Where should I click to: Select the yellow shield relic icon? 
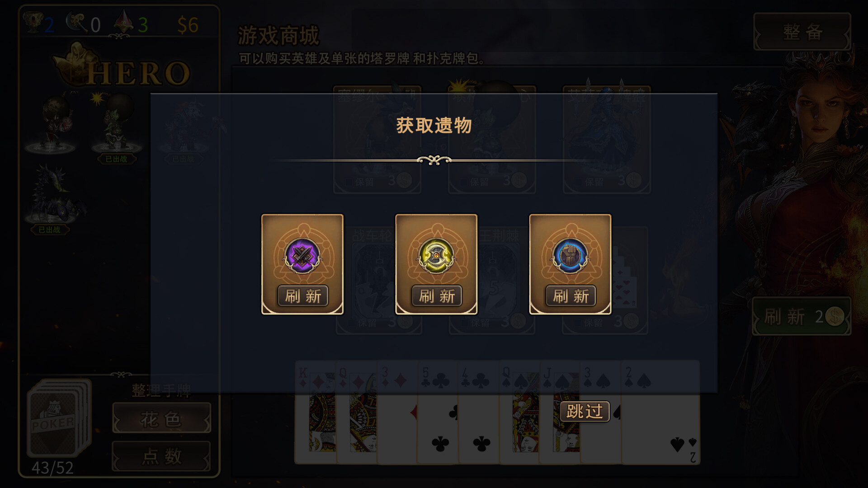436,256
